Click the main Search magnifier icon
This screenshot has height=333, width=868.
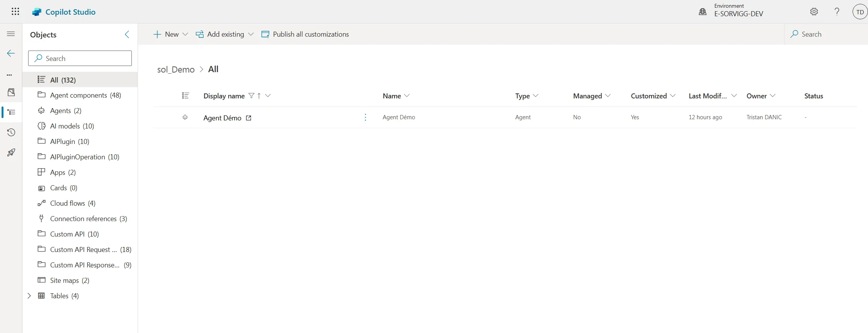click(794, 34)
